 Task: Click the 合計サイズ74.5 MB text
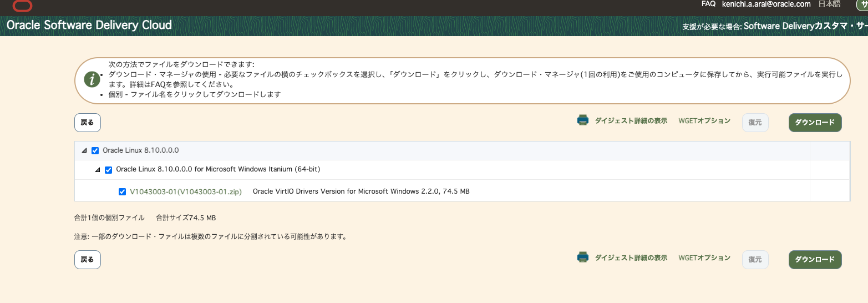[186, 218]
